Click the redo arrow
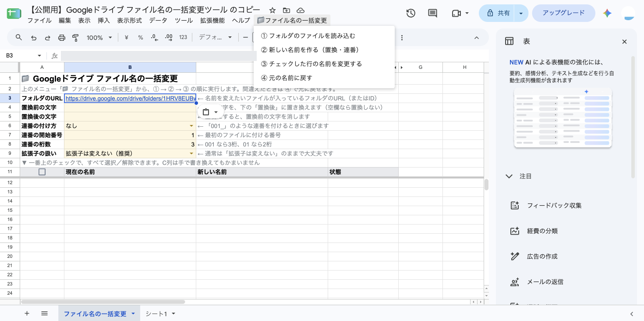 click(47, 37)
